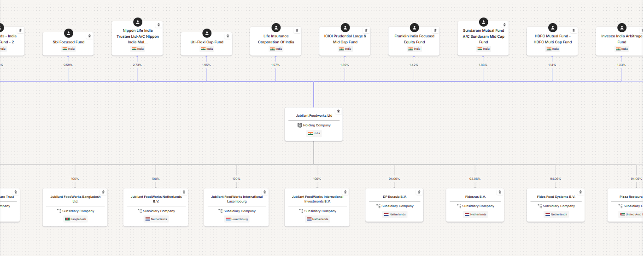Screen dimensions: 644x256
Task: Remove the Uti-Flexi Cap Fund card
Action: coord(228,36)
